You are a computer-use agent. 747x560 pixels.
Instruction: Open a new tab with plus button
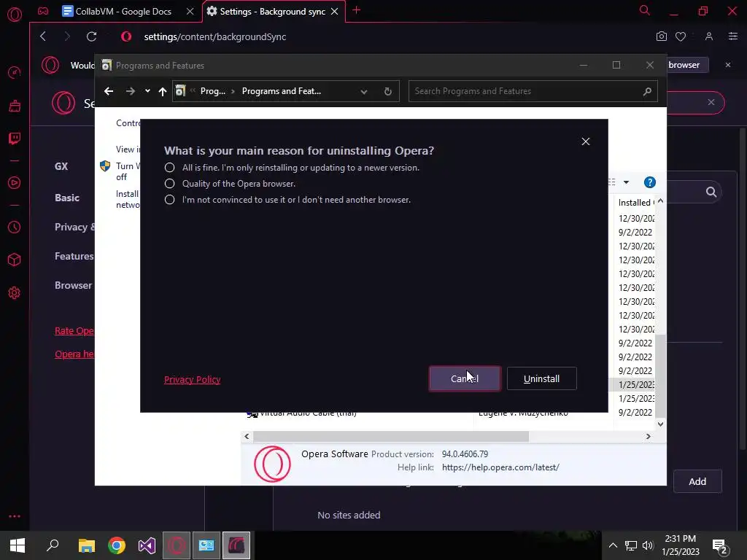pos(356,10)
